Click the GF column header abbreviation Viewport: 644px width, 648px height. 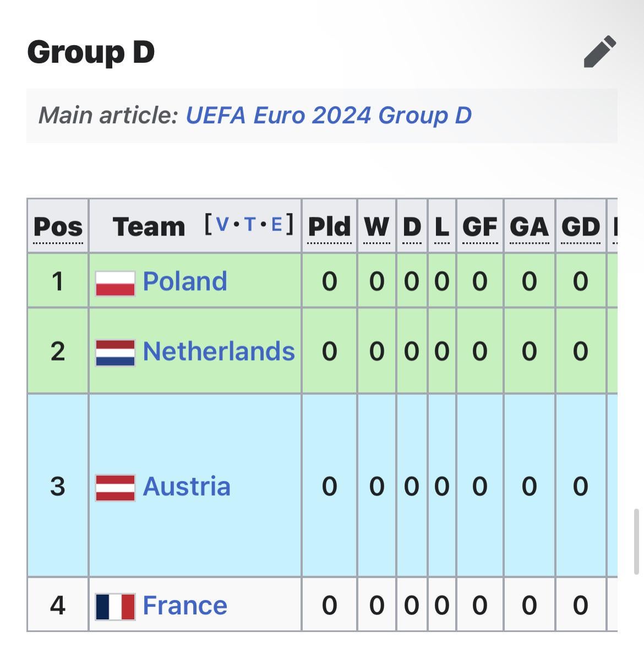(479, 227)
